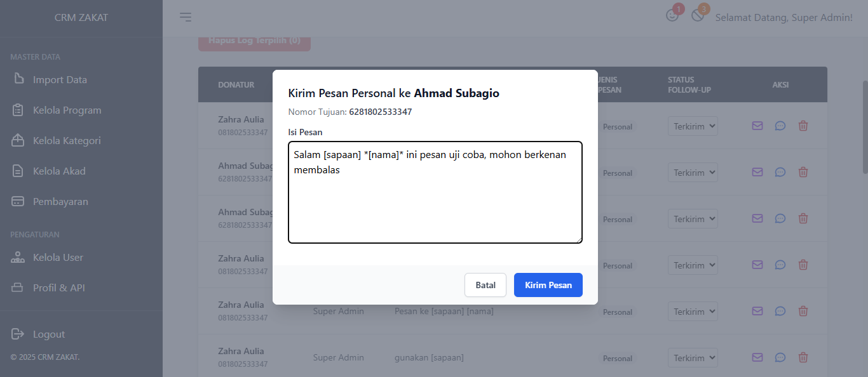Image resolution: width=868 pixels, height=377 pixels.
Task: Select Pembayaran in the sidebar
Action: tap(60, 201)
